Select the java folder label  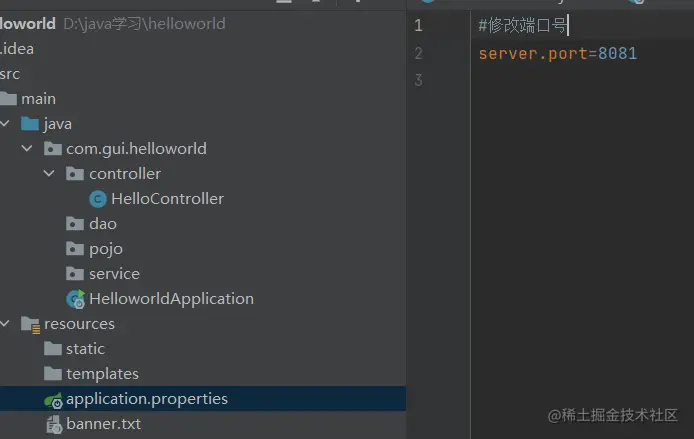pos(58,124)
